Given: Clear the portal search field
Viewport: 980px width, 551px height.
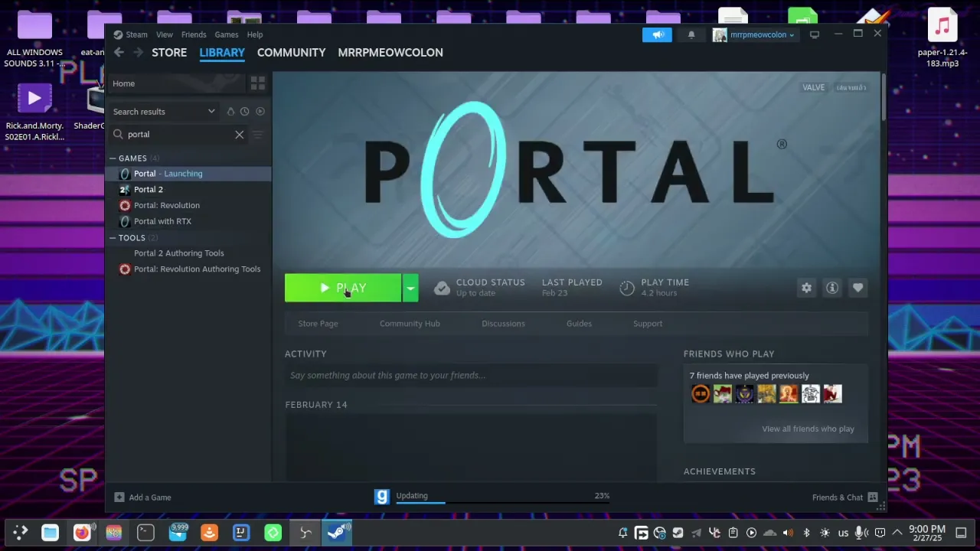Looking at the screenshot, I should (239, 135).
